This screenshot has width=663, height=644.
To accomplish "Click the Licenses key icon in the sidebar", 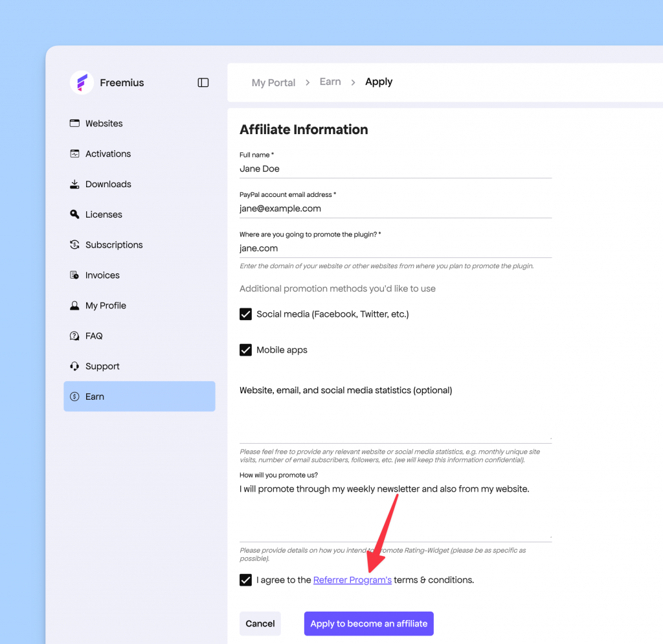I will click(74, 214).
